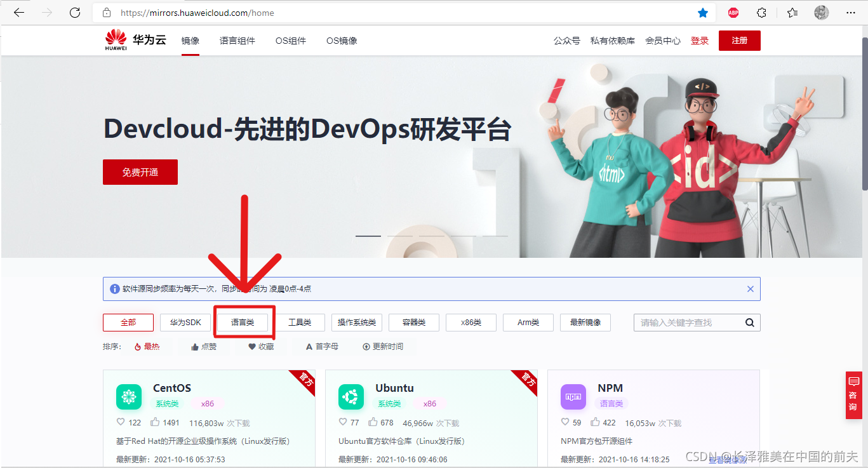Sort by 收藏 favorites
The image size is (868, 468).
(x=261, y=347)
